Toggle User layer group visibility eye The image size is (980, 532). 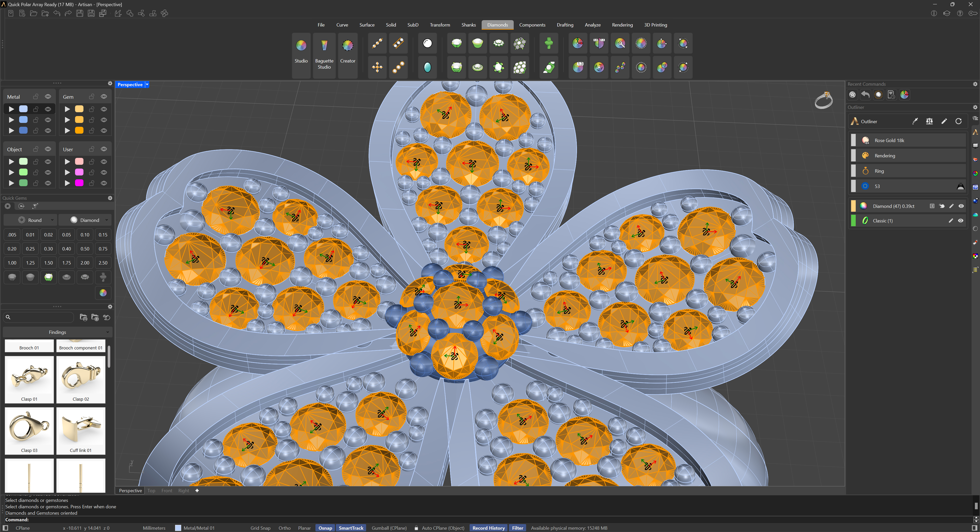coord(104,149)
